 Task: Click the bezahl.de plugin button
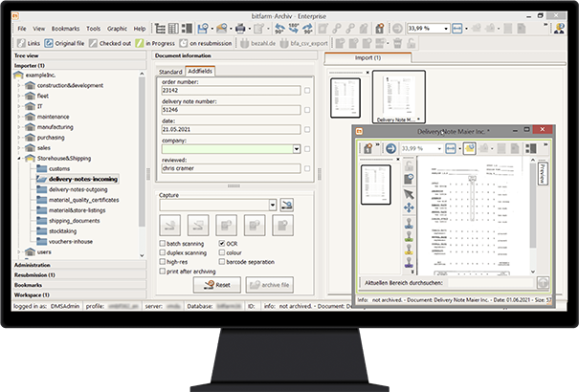pos(257,43)
